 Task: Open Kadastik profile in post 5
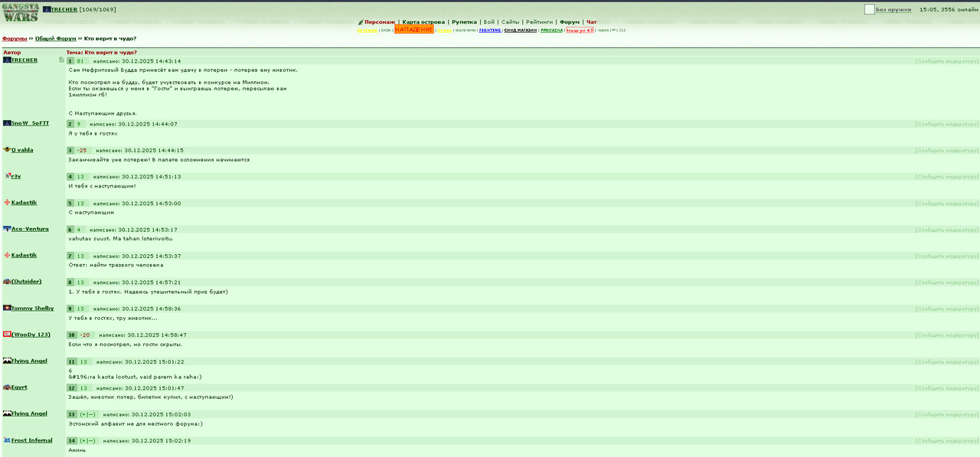[x=24, y=203]
